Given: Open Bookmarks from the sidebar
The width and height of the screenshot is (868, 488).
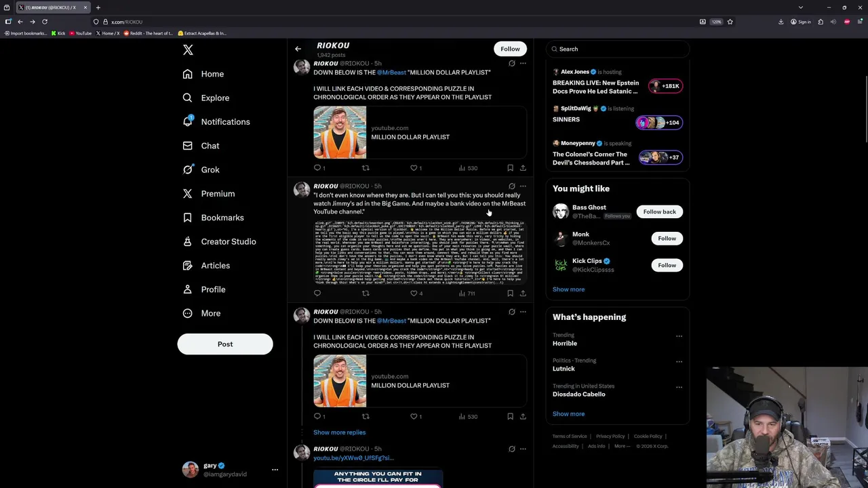Looking at the screenshot, I should coord(214,218).
